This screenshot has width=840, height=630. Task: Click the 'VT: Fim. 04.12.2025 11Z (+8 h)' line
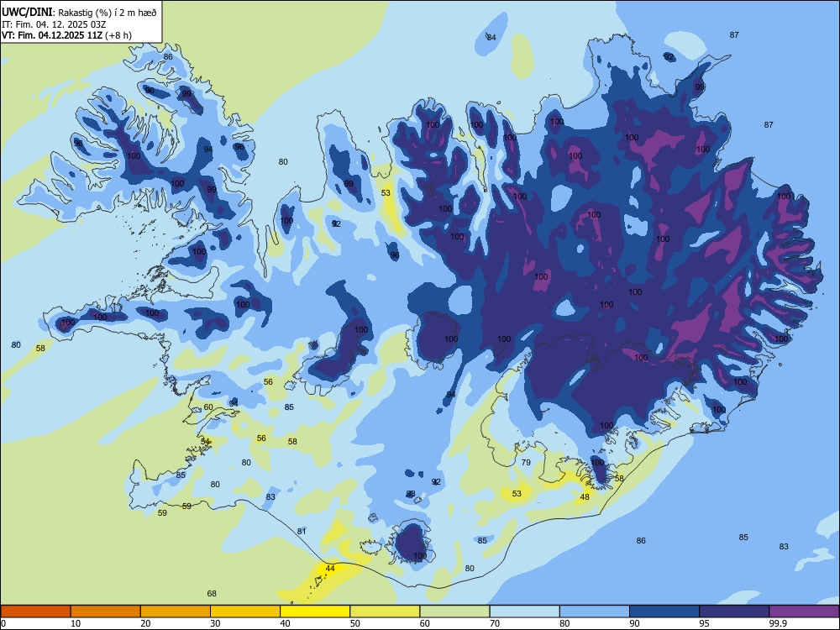coord(66,35)
